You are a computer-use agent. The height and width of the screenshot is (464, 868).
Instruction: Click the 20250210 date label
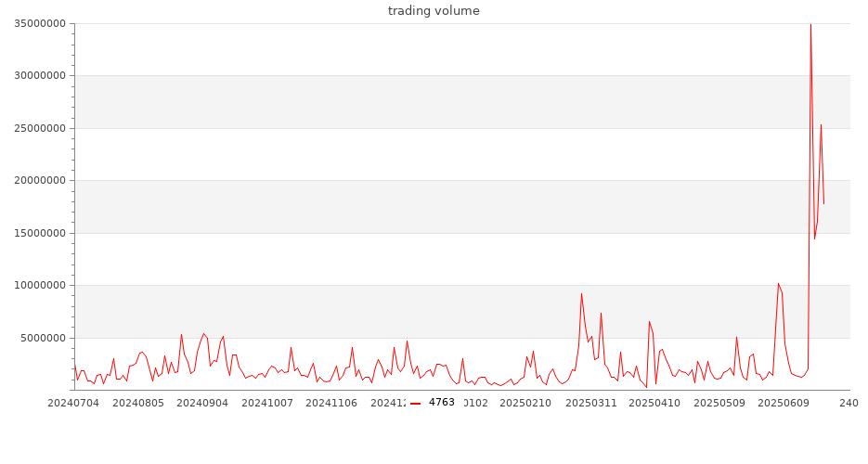(525, 403)
